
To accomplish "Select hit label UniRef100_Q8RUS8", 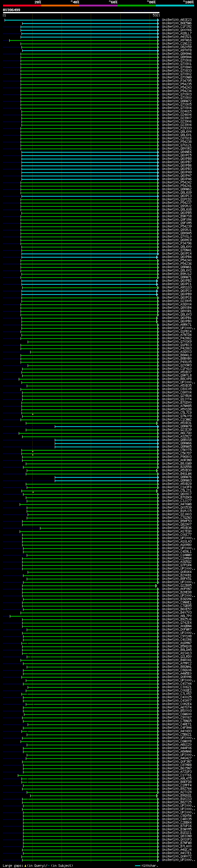I will (x=177, y=440).
